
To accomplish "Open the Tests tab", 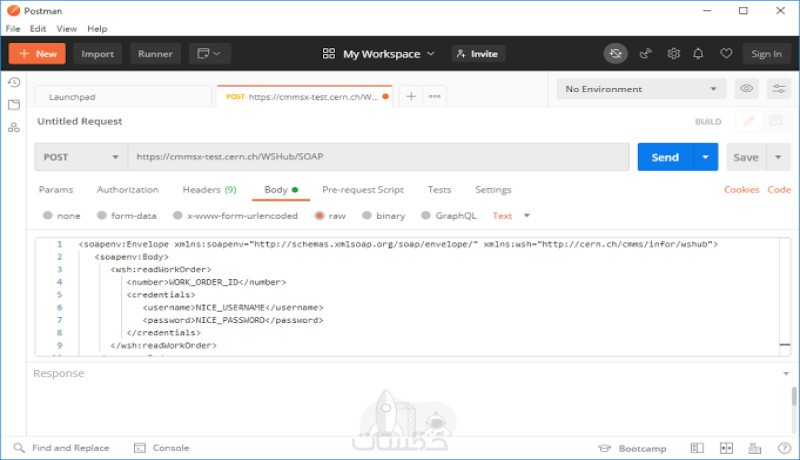I will (x=439, y=189).
